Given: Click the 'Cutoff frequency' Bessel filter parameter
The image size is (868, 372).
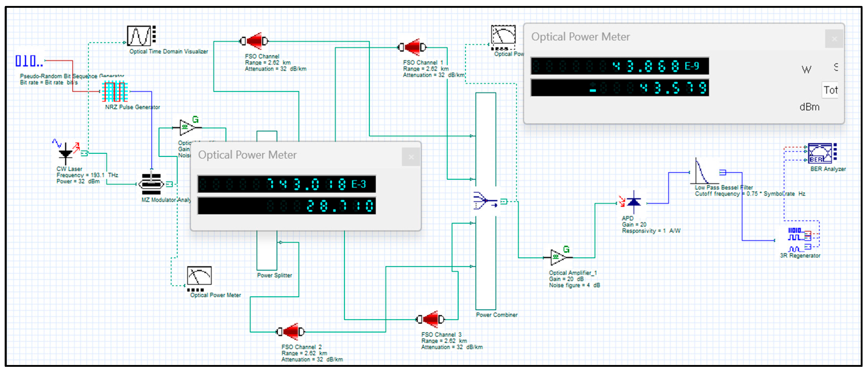Looking at the screenshot, I should (x=750, y=194).
